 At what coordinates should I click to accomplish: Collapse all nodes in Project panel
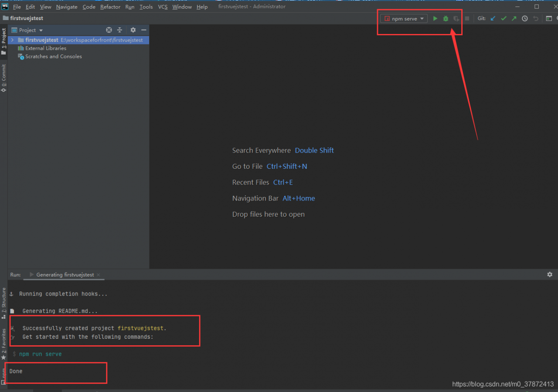point(120,30)
